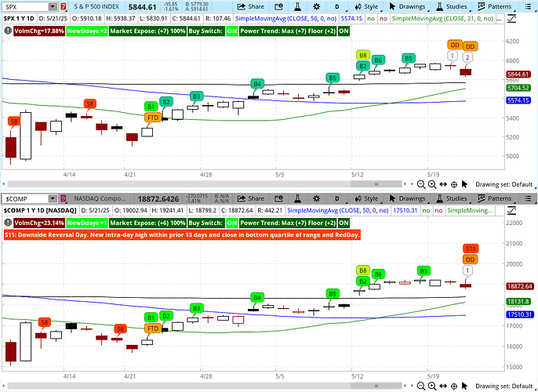Open the Drawings menu on the $COMP chart
Image resolution: width=538 pixels, height=392 pixels.
pos(408,198)
